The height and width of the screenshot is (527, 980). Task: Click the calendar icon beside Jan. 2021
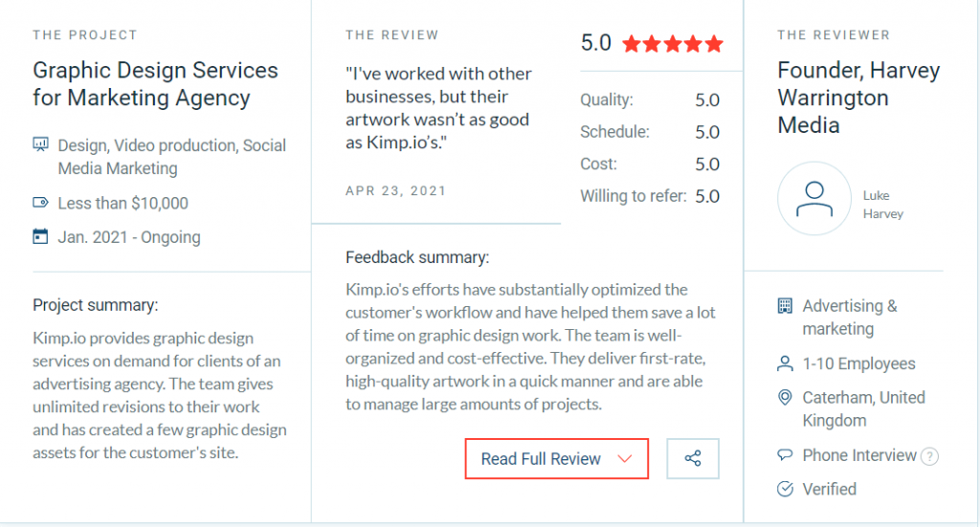point(40,236)
